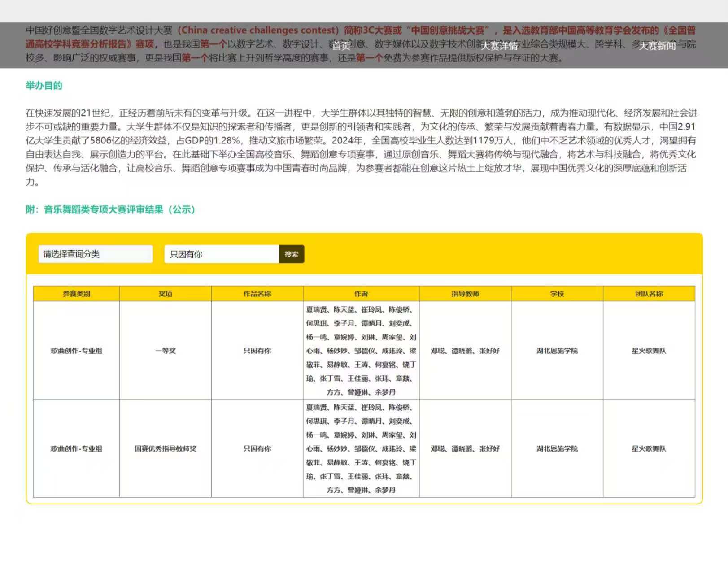Select the 奖项 column header
728x574 pixels.
pos(166,294)
